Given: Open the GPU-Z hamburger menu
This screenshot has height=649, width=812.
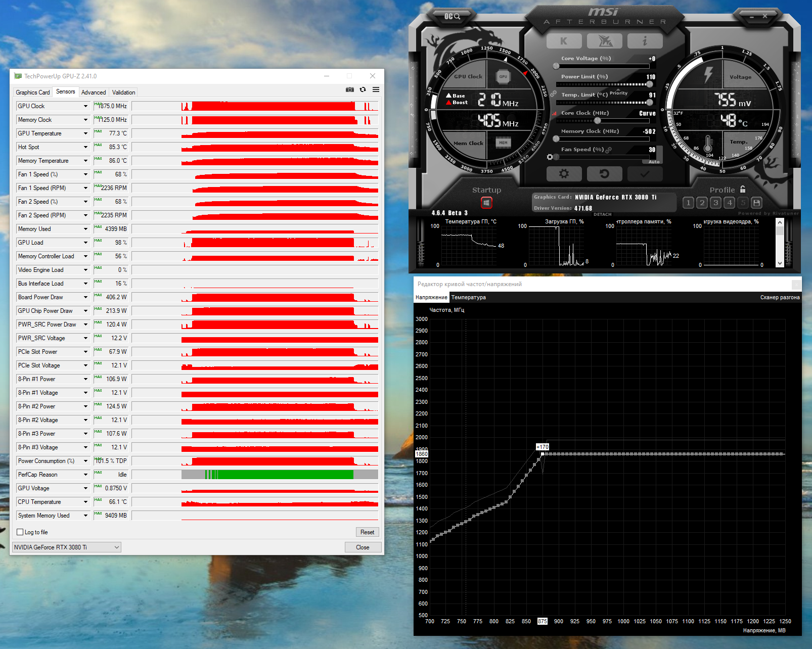Looking at the screenshot, I should (x=376, y=89).
